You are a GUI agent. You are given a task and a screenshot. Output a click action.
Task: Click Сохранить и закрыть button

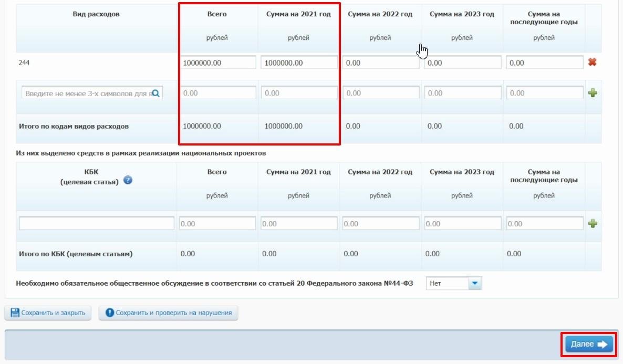48,313
